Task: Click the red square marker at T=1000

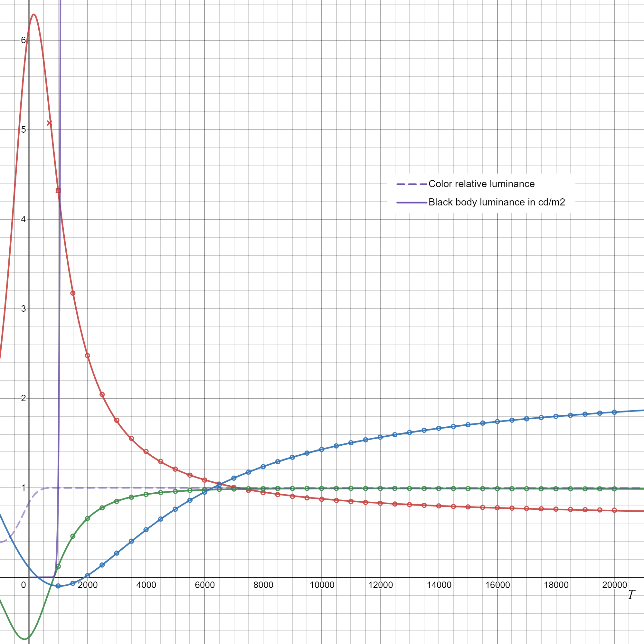Action: [58, 191]
